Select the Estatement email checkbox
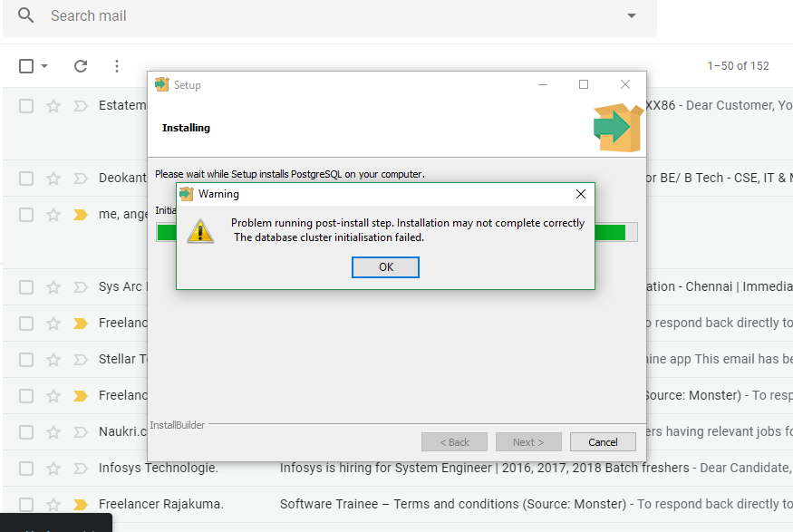 (x=26, y=106)
